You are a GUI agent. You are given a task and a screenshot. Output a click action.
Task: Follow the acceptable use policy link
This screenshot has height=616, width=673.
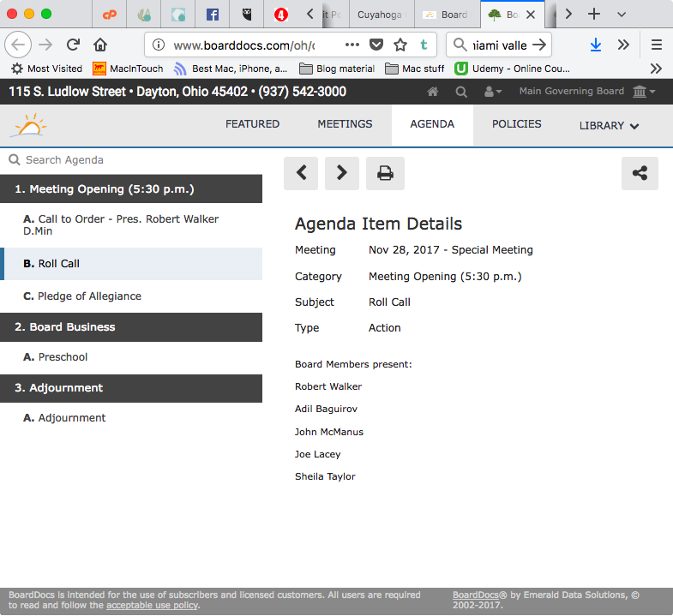click(x=151, y=606)
